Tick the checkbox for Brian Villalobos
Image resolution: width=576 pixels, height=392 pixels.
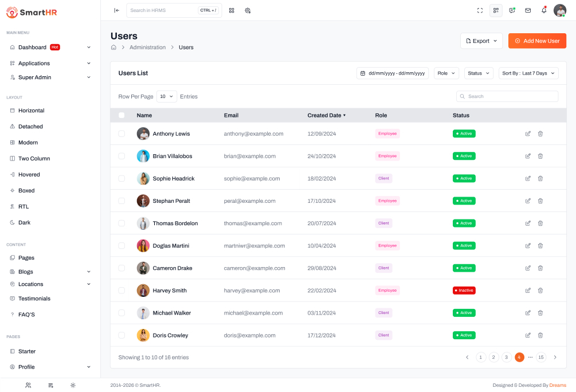[122, 156]
